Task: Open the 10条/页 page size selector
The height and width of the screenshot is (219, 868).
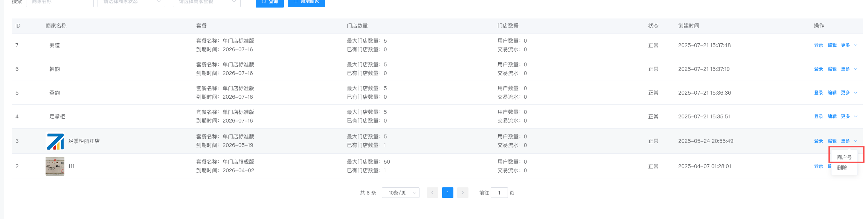Action: coord(400,193)
